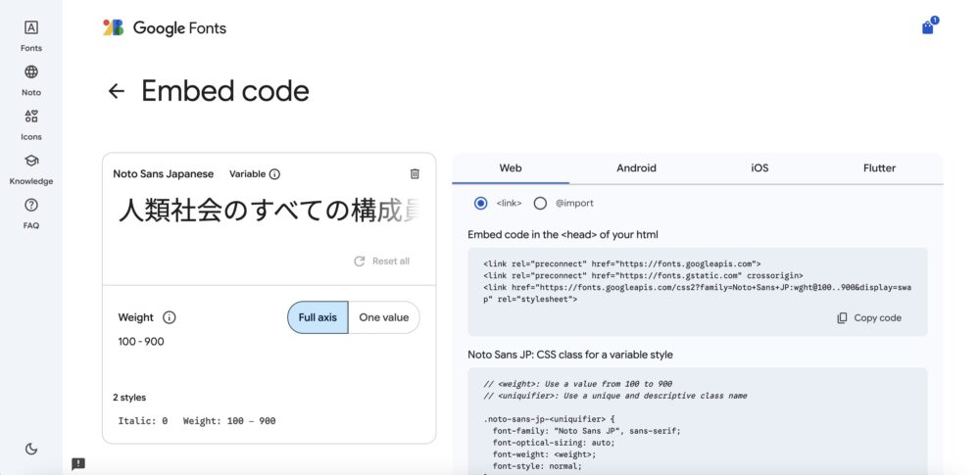
Task: Remove Noto Sans Japanese with trash icon
Action: (x=415, y=173)
